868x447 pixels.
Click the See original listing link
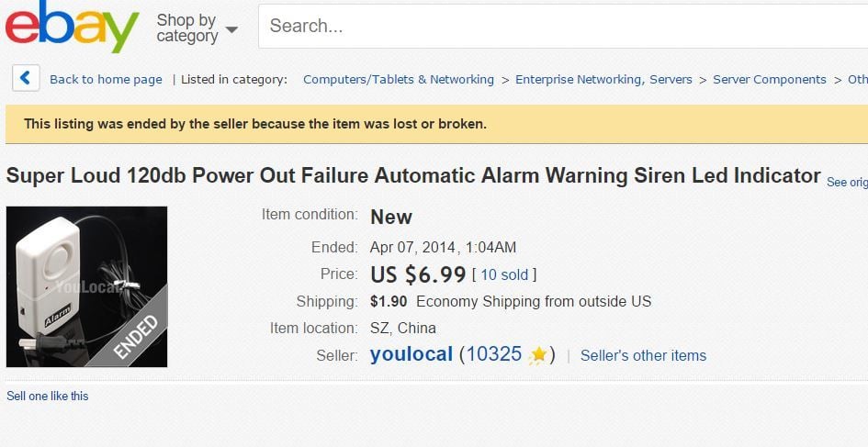847,182
